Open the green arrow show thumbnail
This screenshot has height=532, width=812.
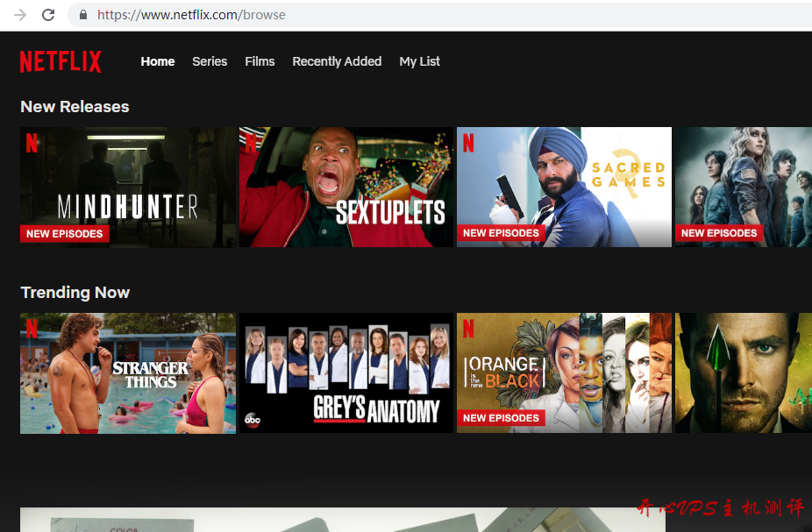[744, 373]
